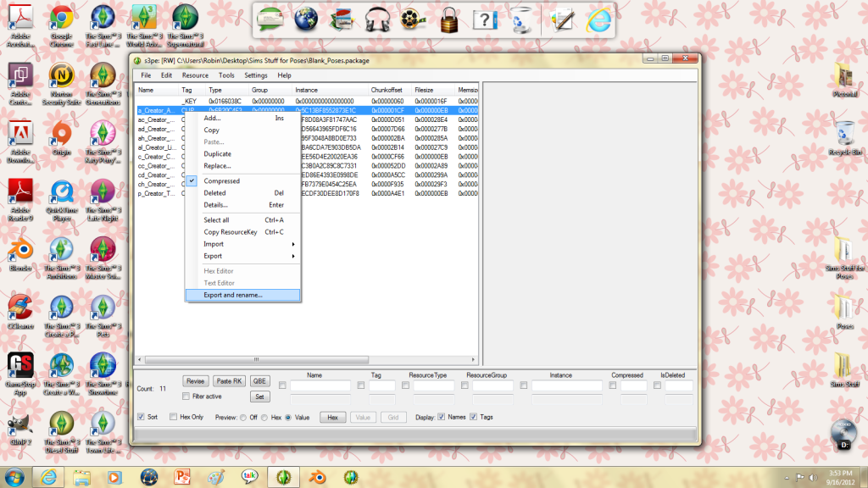The width and height of the screenshot is (868, 488).
Task: Open the mail envelope icon in the top dock
Action: pos(270,20)
